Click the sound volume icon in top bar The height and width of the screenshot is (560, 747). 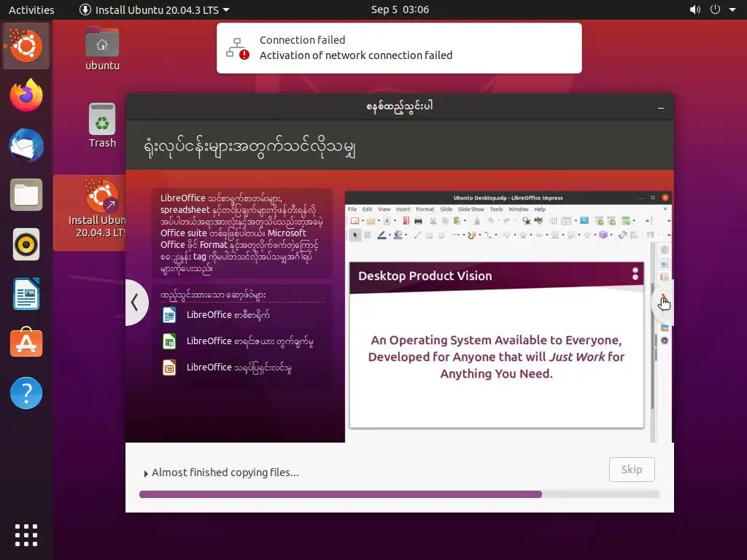[x=695, y=9]
